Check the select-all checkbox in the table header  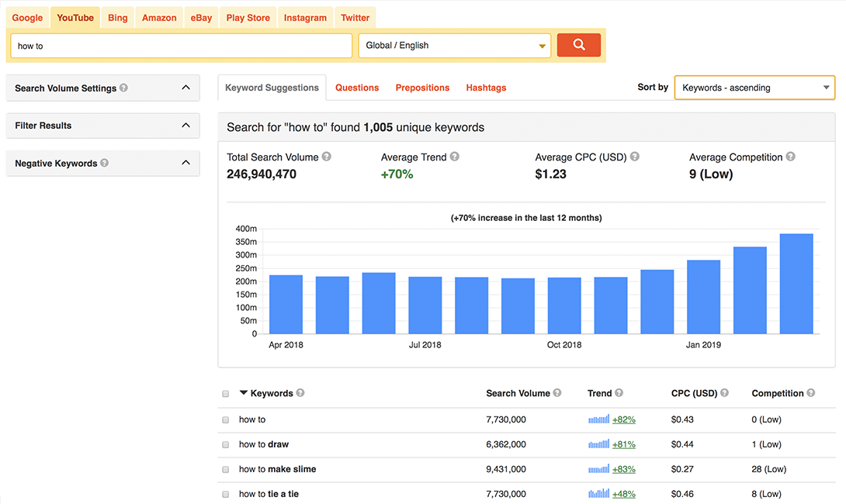(x=225, y=393)
